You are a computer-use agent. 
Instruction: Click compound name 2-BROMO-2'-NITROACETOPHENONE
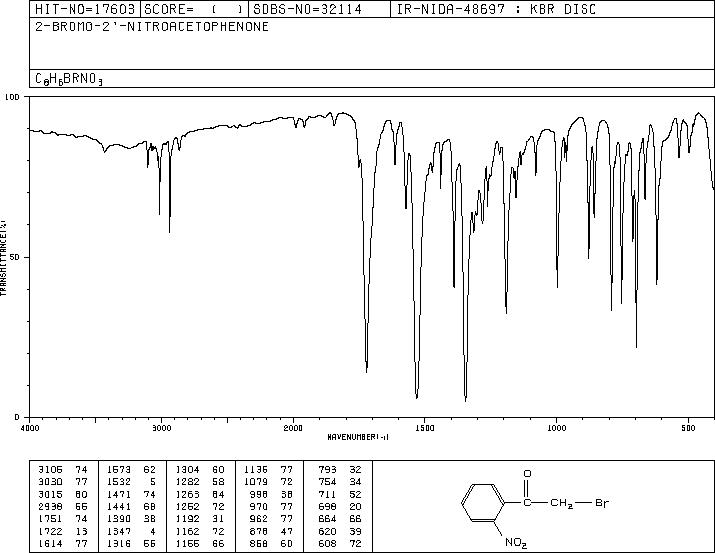[x=152, y=27]
